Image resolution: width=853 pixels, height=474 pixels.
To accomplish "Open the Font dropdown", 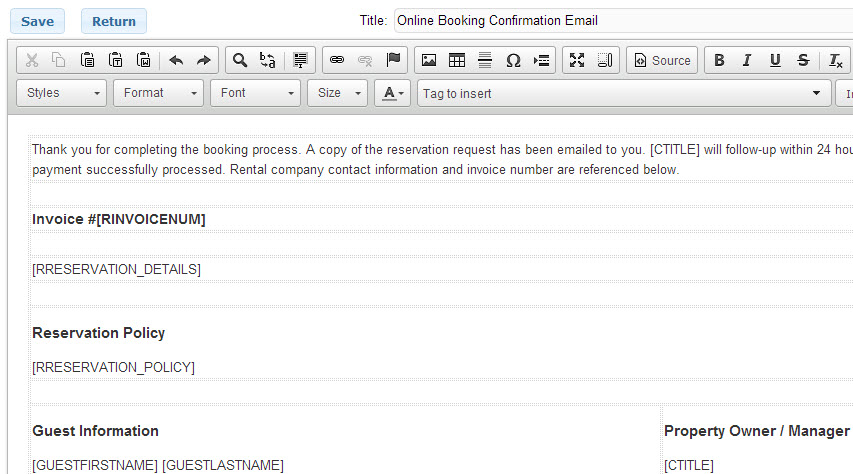I will click(255, 93).
